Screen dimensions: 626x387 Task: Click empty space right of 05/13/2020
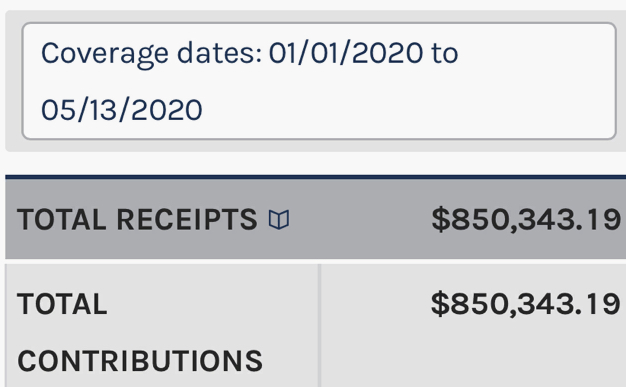[407, 110]
